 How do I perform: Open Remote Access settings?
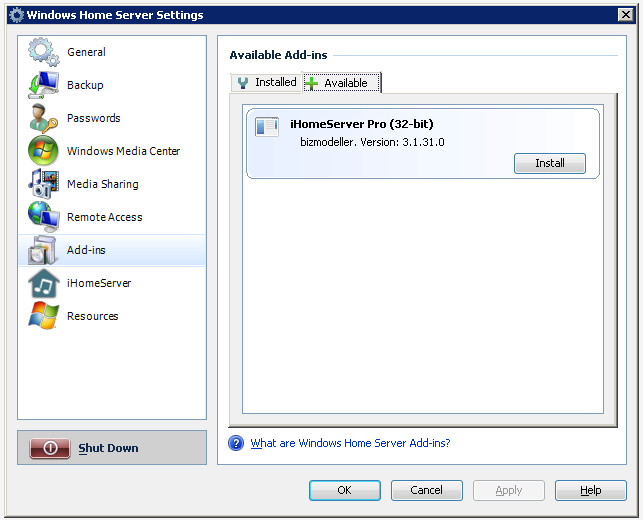[112, 217]
